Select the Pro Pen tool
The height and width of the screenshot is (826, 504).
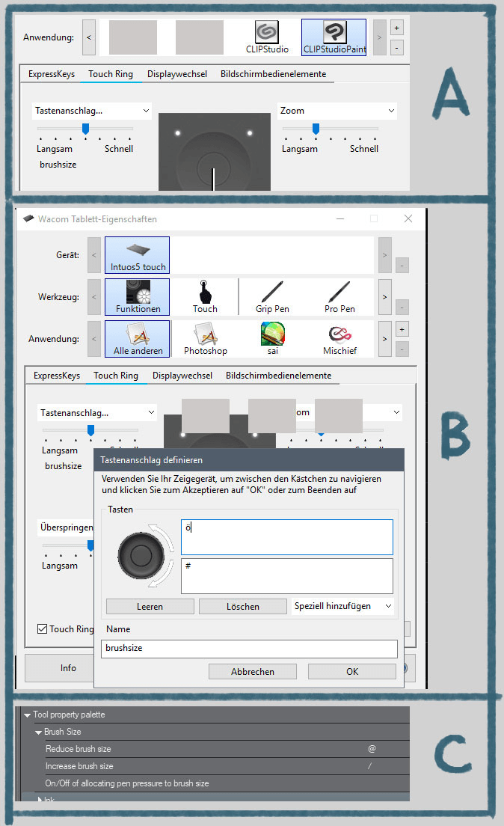(339, 296)
